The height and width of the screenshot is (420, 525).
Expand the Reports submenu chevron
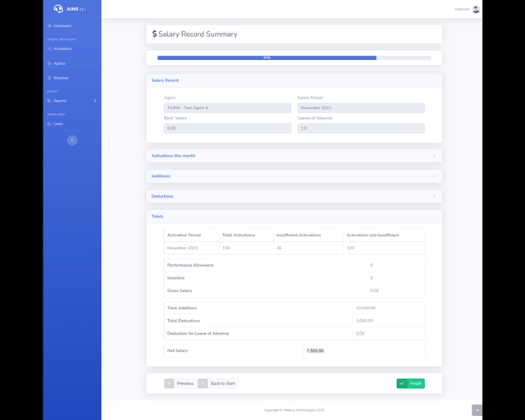tap(95, 101)
